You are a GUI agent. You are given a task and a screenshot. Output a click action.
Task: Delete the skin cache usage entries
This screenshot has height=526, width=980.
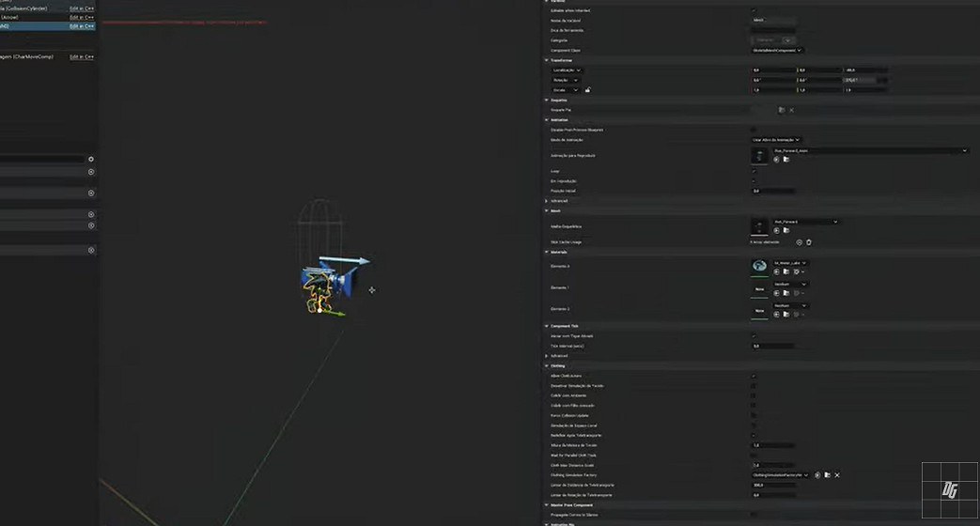click(809, 242)
